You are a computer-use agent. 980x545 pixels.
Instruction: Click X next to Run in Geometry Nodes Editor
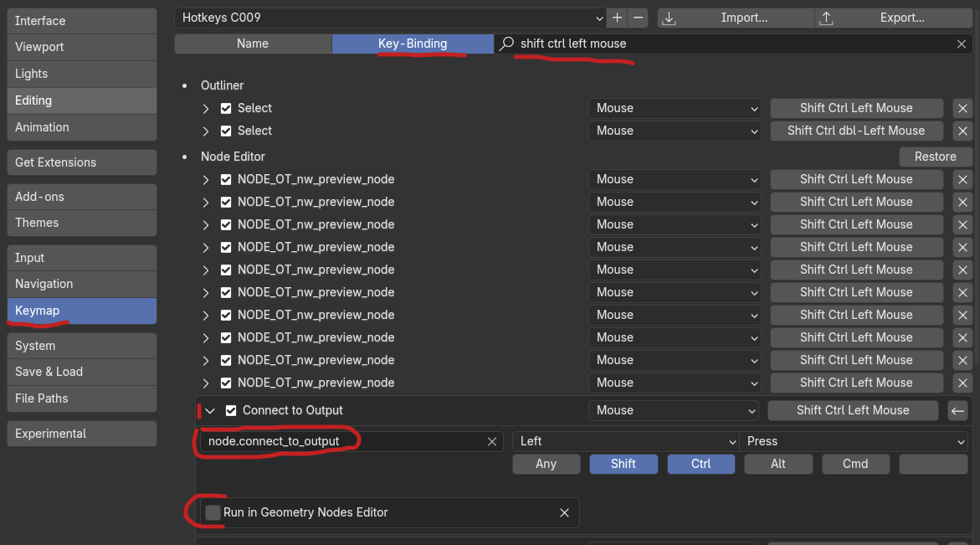pos(564,512)
